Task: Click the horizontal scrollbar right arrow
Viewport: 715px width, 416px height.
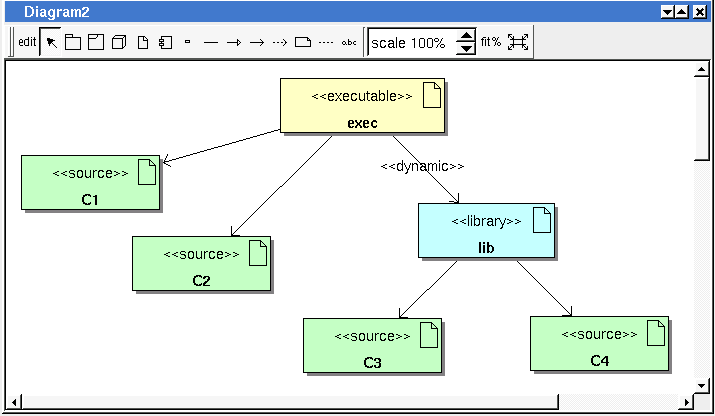Action: click(x=686, y=402)
